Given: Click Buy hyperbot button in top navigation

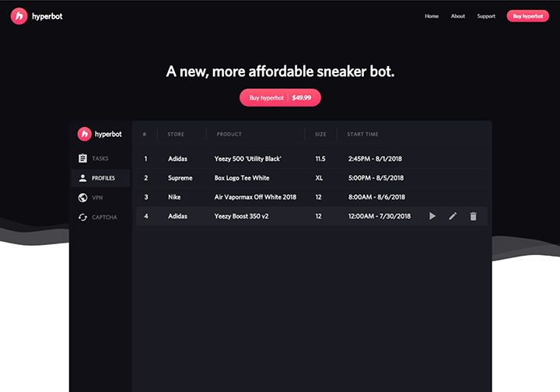Looking at the screenshot, I should [x=528, y=16].
